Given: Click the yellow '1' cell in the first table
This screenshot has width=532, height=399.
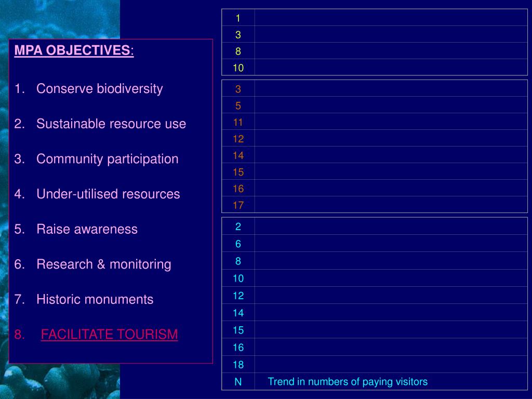Looking at the screenshot, I should point(238,18).
